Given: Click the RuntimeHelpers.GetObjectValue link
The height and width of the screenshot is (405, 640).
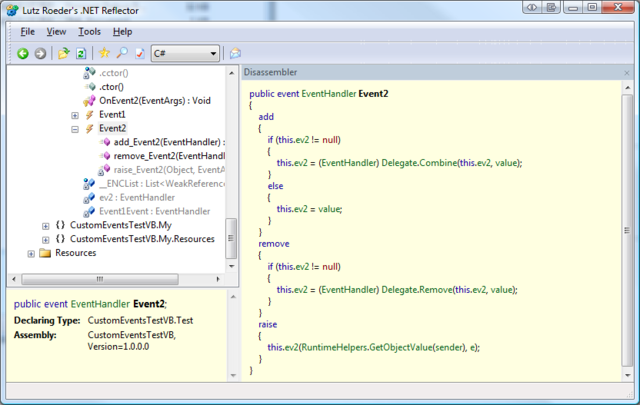Looking at the screenshot, I should [x=367, y=347].
